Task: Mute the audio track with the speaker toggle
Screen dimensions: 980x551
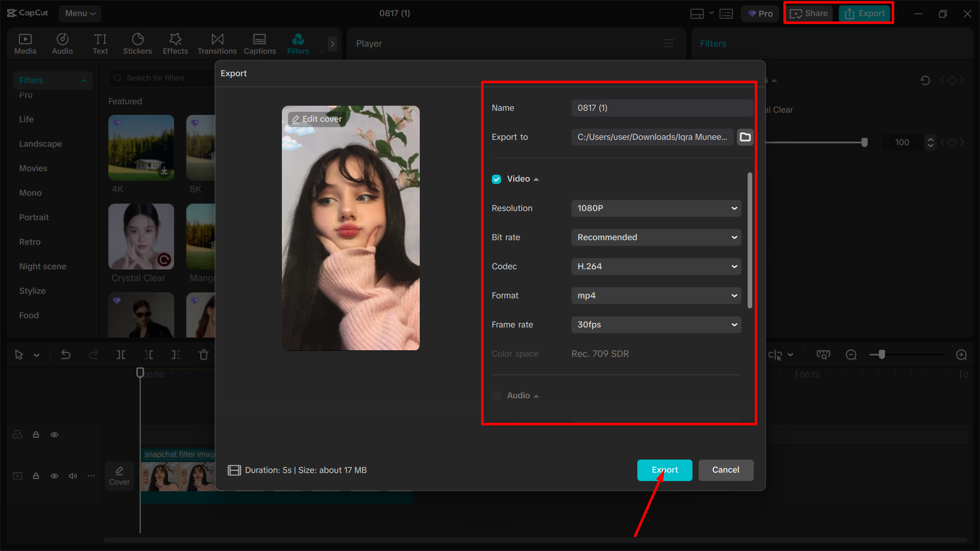Action: [x=73, y=475]
